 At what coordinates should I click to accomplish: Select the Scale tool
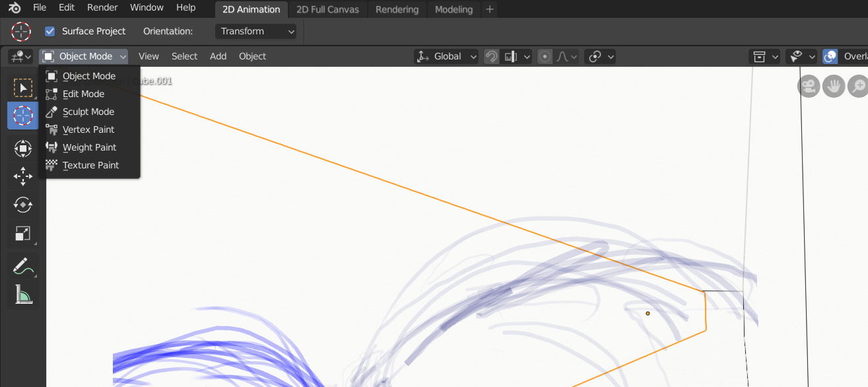tap(22, 233)
